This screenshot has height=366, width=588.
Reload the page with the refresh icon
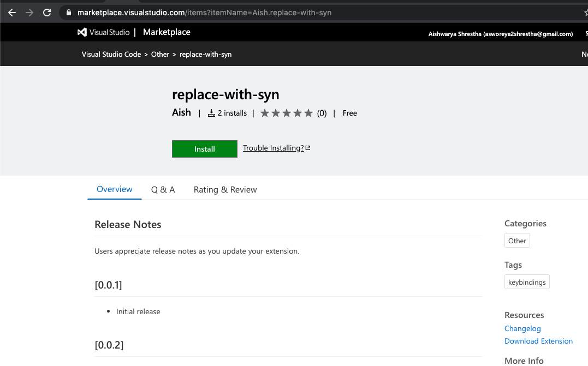point(47,13)
